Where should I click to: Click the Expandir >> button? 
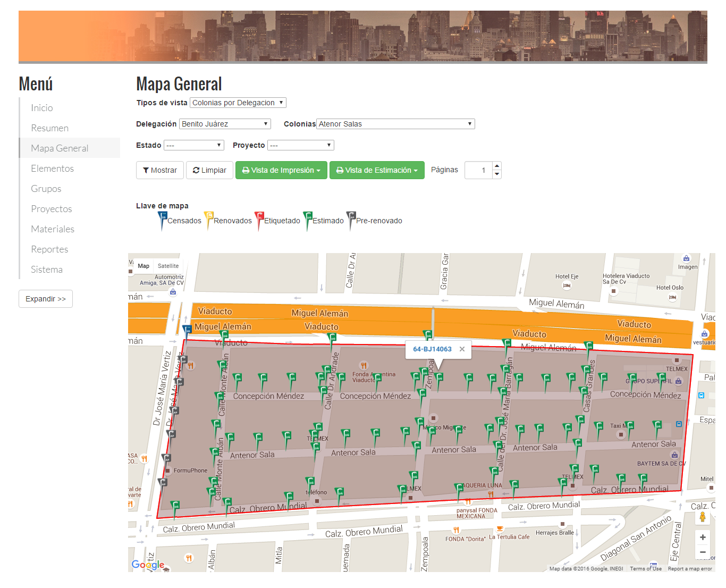tap(46, 299)
